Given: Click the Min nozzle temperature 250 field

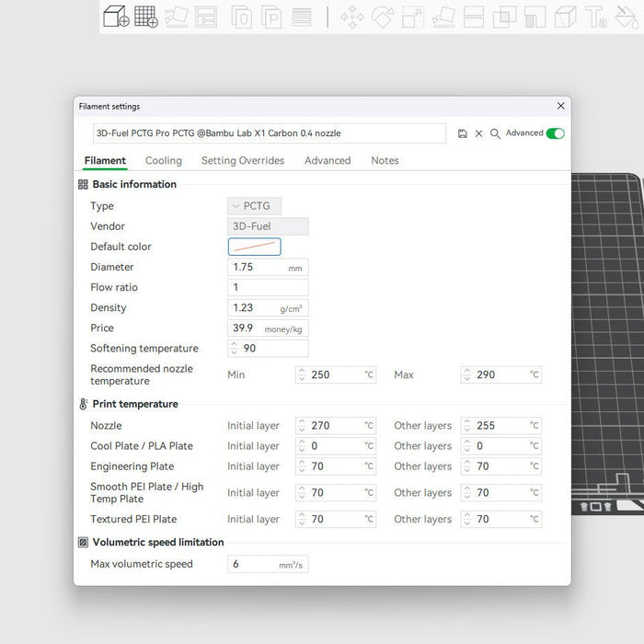Looking at the screenshot, I should click(x=336, y=374).
